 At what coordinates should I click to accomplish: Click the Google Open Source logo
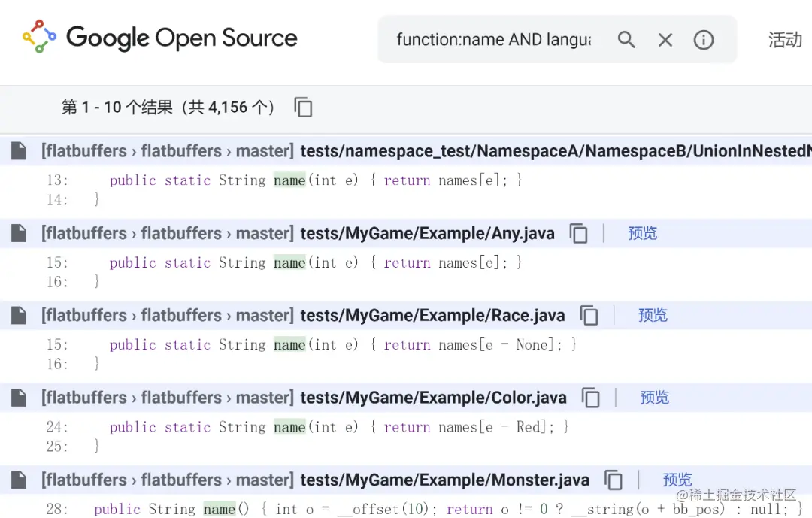tap(160, 38)
